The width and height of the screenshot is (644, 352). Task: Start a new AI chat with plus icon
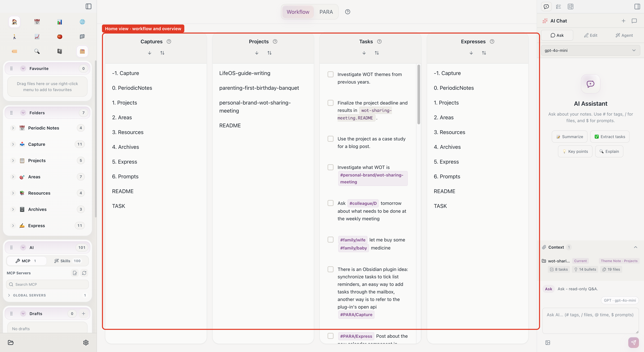(x=623, y=21)
